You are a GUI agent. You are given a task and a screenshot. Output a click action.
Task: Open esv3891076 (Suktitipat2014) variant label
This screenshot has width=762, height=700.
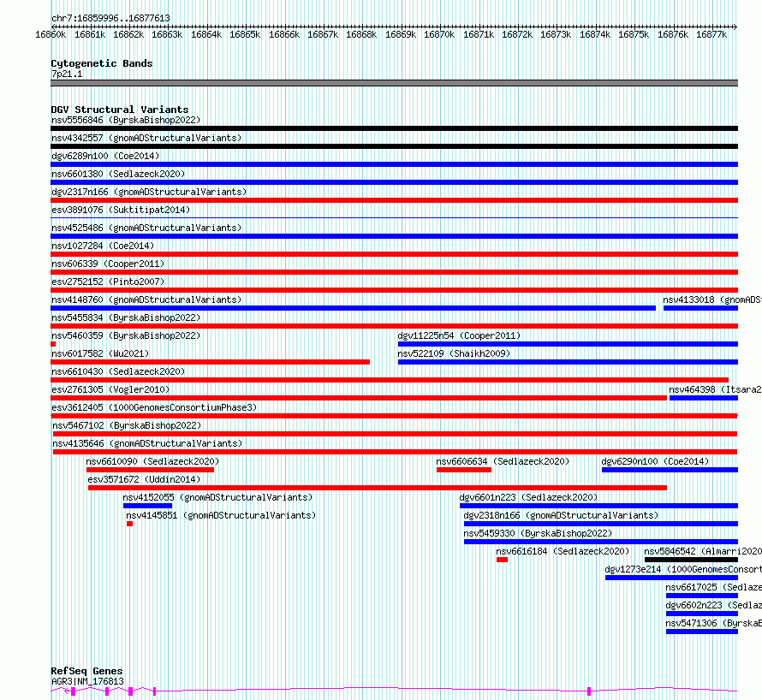click(121, 210)
